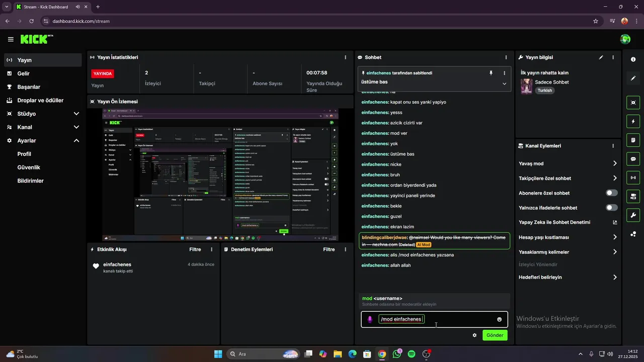Toggle the lightning activity feed widget icon

[x=633, y=121]
